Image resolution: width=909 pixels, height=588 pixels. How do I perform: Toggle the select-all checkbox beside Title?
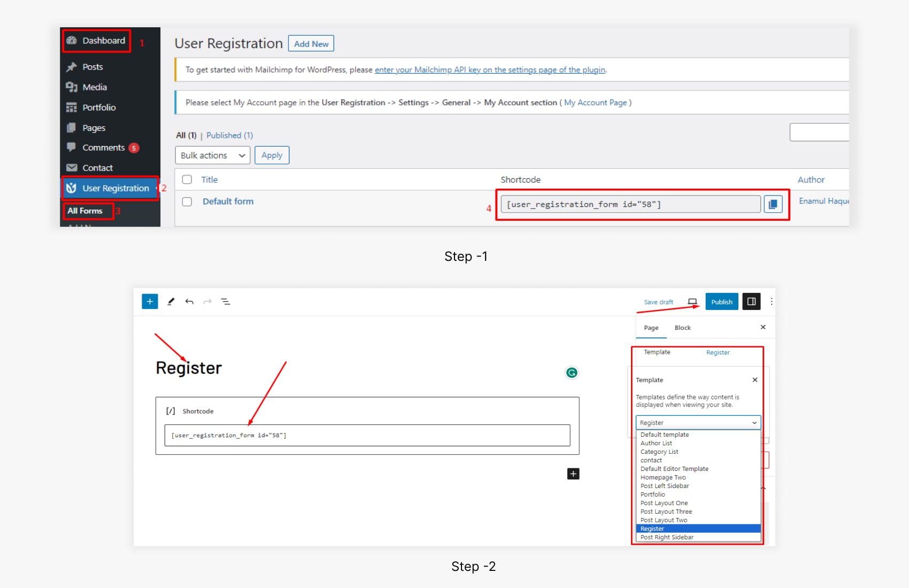click(187, 180)
